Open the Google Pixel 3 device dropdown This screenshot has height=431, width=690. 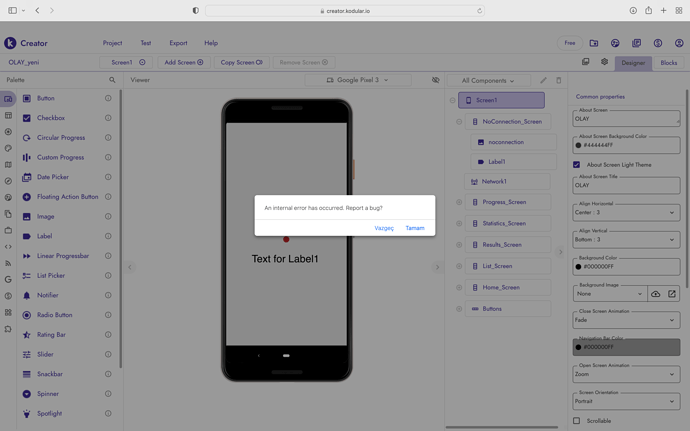click(x=357, y=80)
